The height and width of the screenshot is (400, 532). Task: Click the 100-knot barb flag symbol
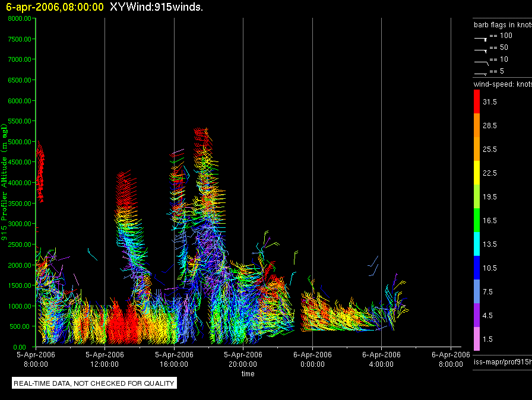point(480,37)
